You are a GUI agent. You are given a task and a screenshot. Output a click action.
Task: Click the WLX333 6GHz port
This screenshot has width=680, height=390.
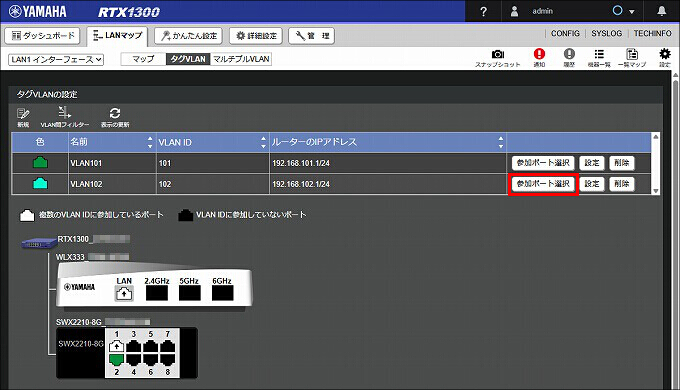[x=222, y=293]
